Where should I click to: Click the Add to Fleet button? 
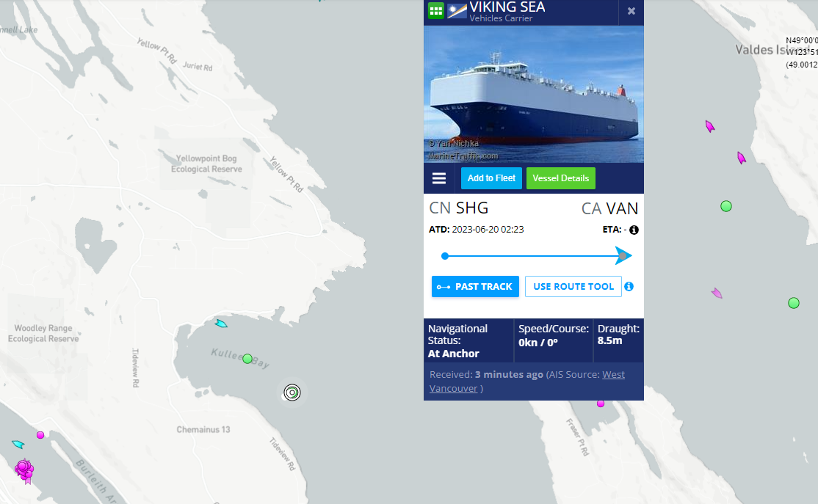(x=491, y=178)
